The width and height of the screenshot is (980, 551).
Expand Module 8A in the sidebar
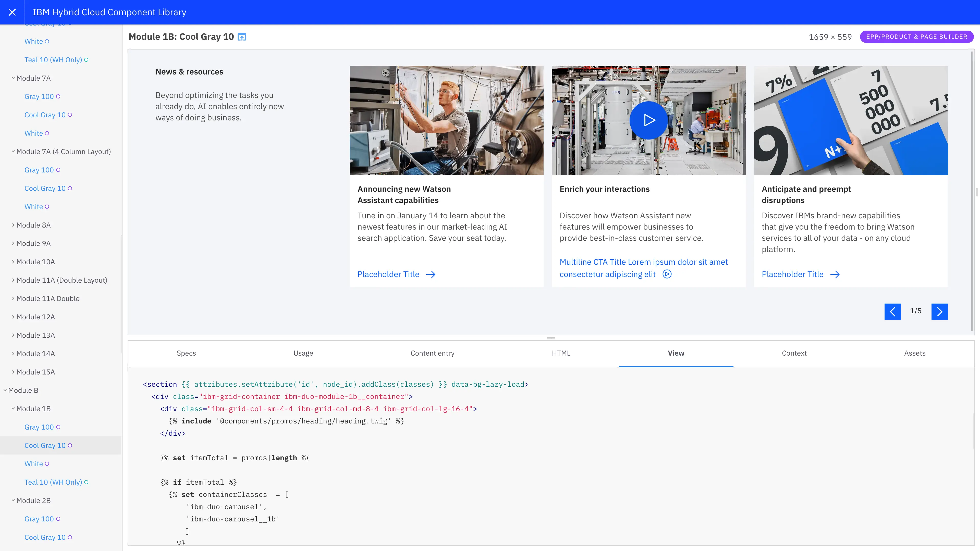tap(33, 225)
